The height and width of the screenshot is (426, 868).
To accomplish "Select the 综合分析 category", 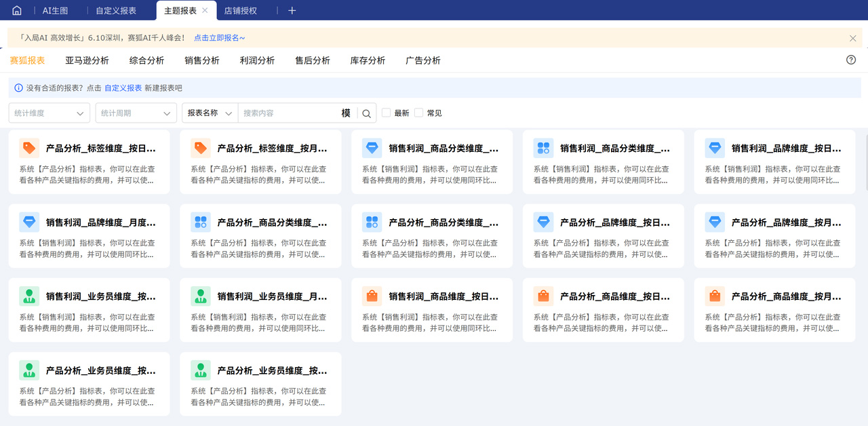I will pyautogui.click(x=146, y=60).
